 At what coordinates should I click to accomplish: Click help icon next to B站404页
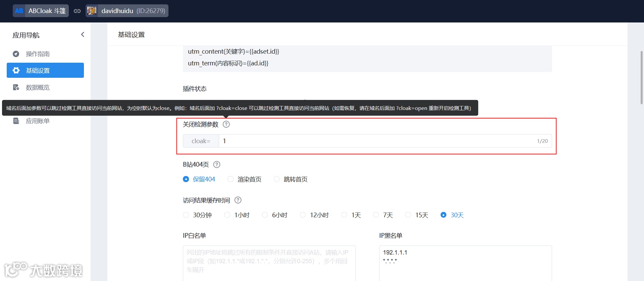[217, 164]
